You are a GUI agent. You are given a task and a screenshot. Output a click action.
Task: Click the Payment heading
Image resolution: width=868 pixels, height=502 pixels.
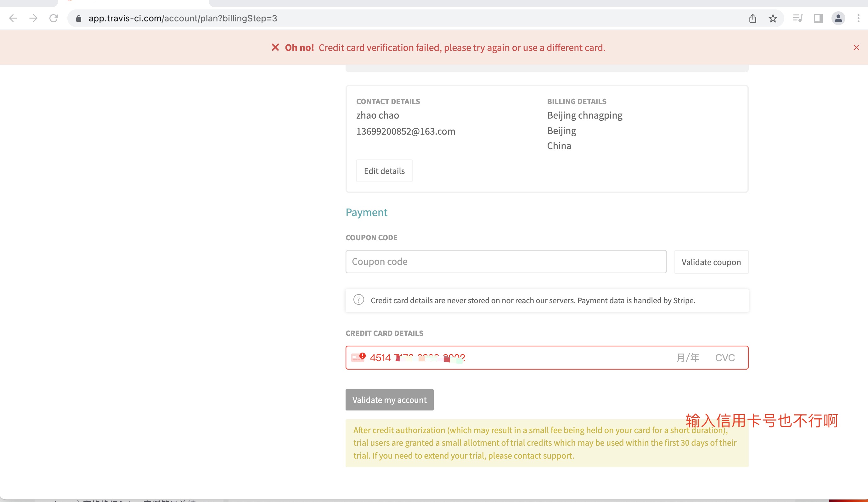[x=366, y=212]
